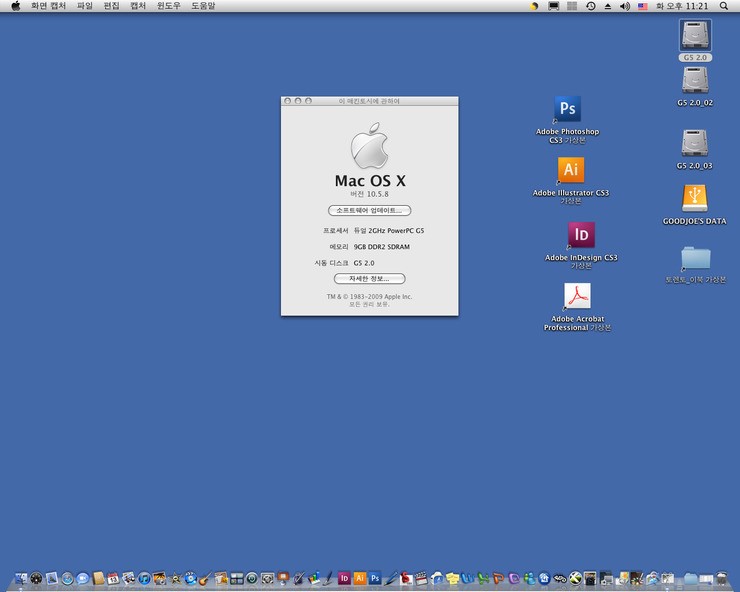Open the 파일 menu
Image resolution: width=740 pixels, height=592 pixels.
85,6
